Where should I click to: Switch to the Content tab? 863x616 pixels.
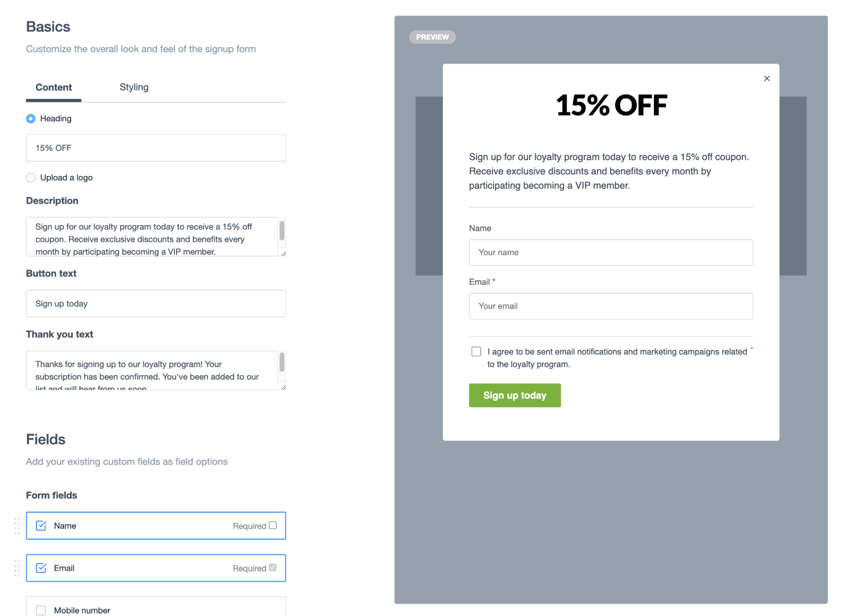[x=53, y=87]
